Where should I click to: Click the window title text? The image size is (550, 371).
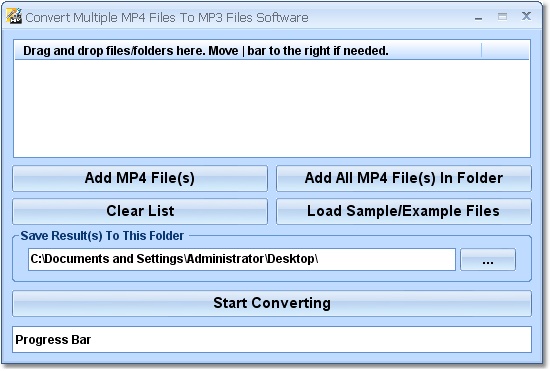coord(167,18)
